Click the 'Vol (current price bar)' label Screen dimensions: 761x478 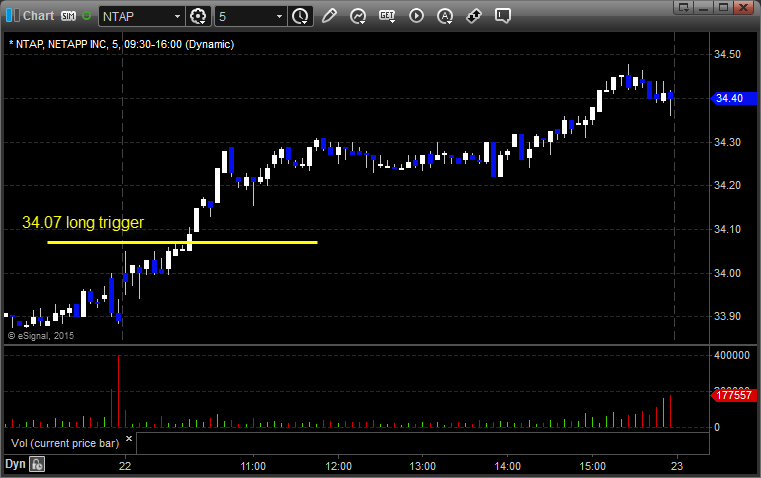65,443
